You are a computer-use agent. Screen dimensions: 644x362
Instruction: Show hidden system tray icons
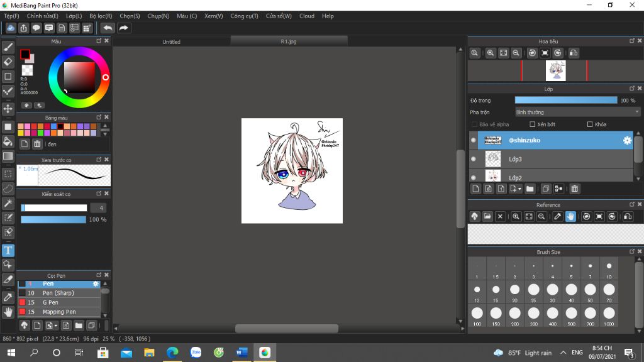click(x=563, y=353)
